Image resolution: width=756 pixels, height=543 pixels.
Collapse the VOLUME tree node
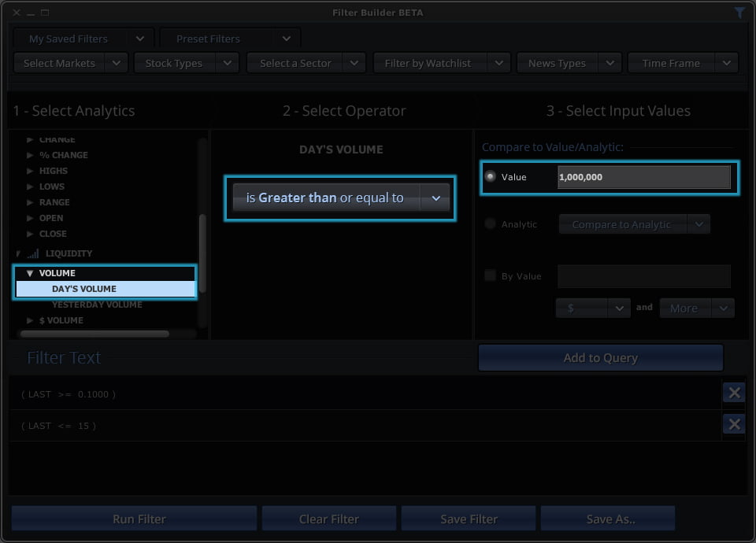[x=30, y=273]
